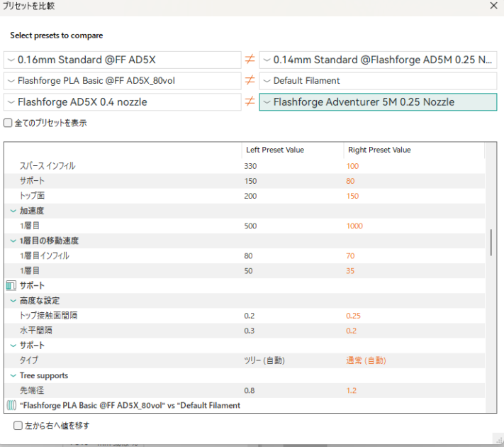Collapse the 加速度 group

point(13,211)
